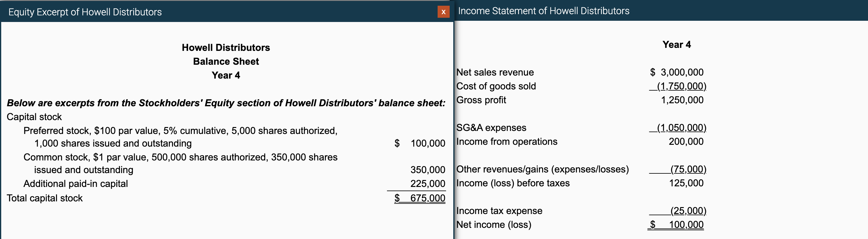868x239 pixels.
Task: Click the 1,000 shares issued and outstanding line
Action: pos(113,143)
